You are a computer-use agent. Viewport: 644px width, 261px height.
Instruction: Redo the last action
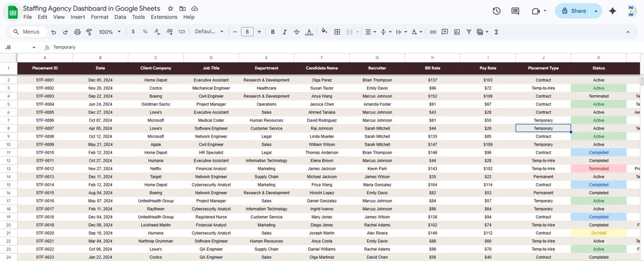click(x=65, y=32)
